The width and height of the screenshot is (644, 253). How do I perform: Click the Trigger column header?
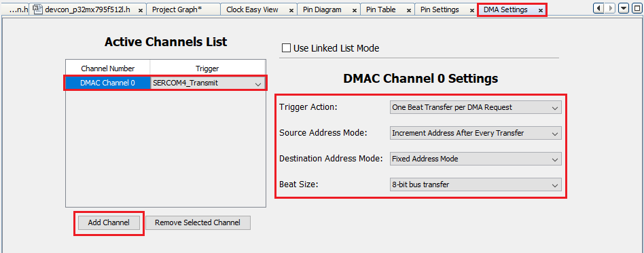click(207, 68)
